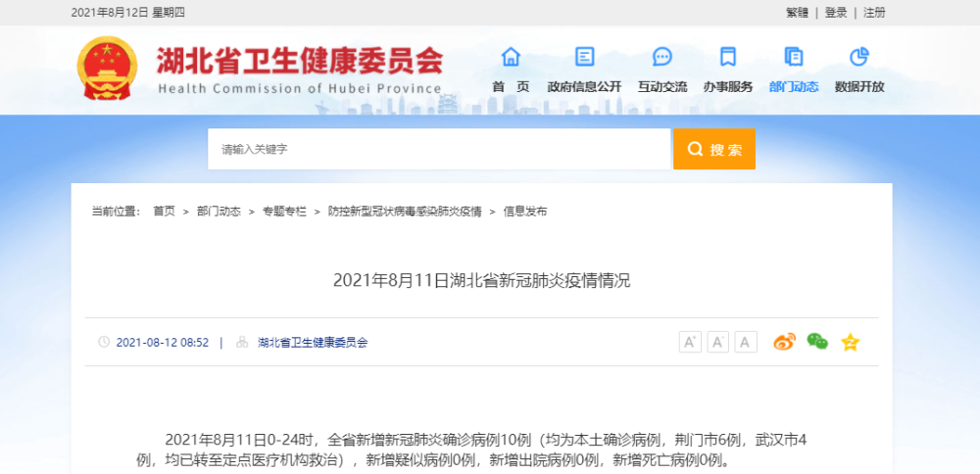
Task: Go to 首页 in breadcrumb
Action: coord(164,212)
